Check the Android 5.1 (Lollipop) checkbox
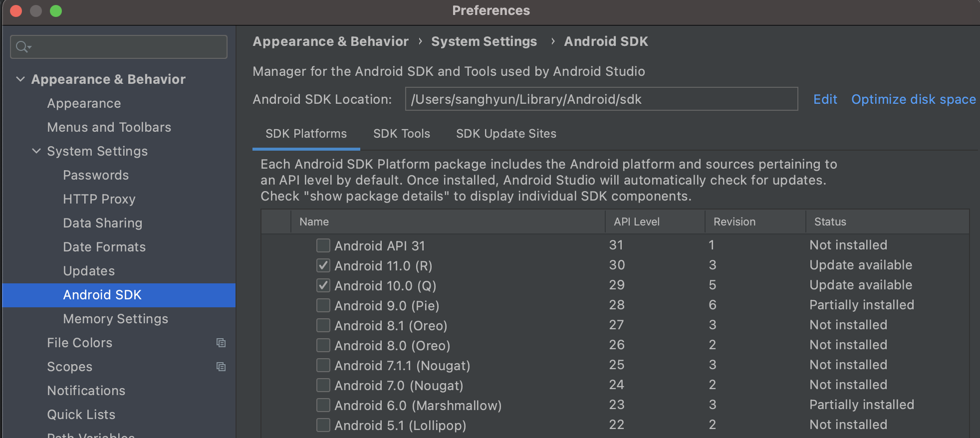Screen dimensions: 980x438 pyautogui.click(x=323, y=425)
